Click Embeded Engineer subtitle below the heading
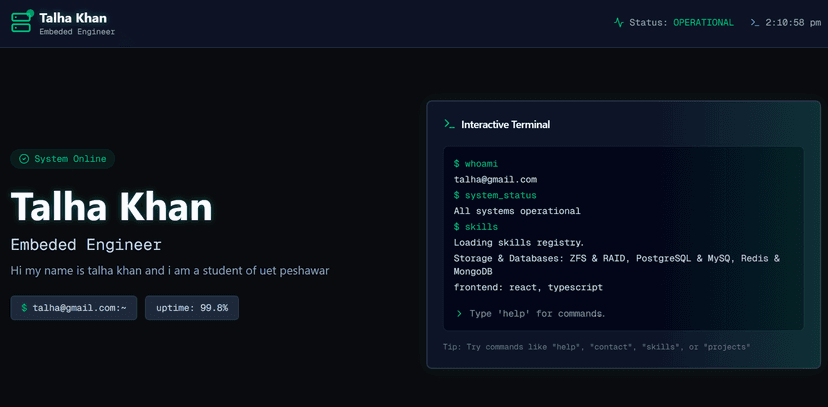This screenshot has width=828, height=407. click(86, 245)
